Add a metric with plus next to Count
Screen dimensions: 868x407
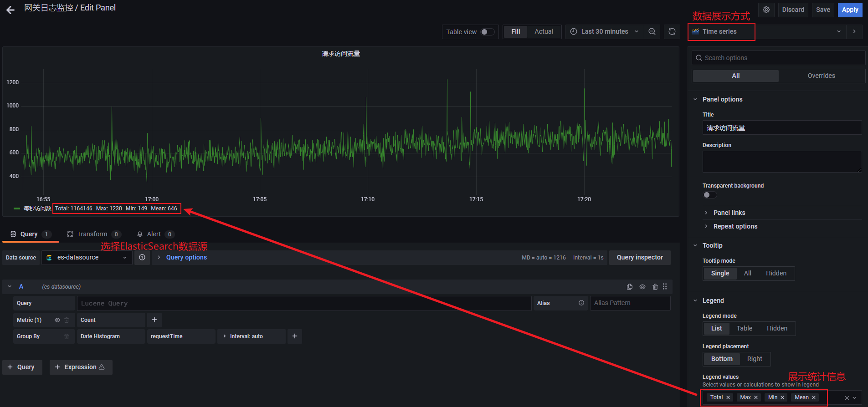[154, 320]
